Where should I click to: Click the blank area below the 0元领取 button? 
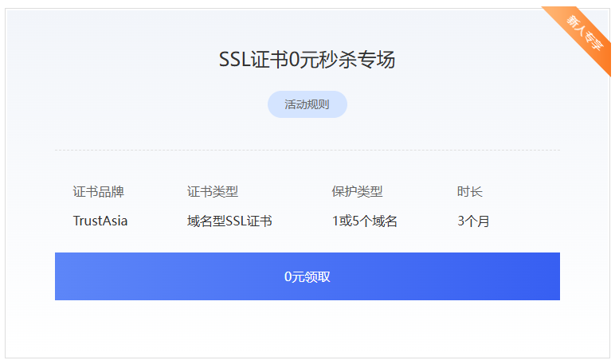click(x=307, y=328)
